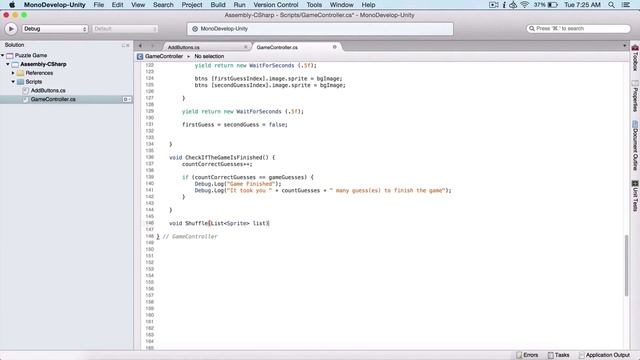The height and width of the screenshot is (360, 640).
Task: Open the Version Control menu
Action: click(x=276, y=5)
